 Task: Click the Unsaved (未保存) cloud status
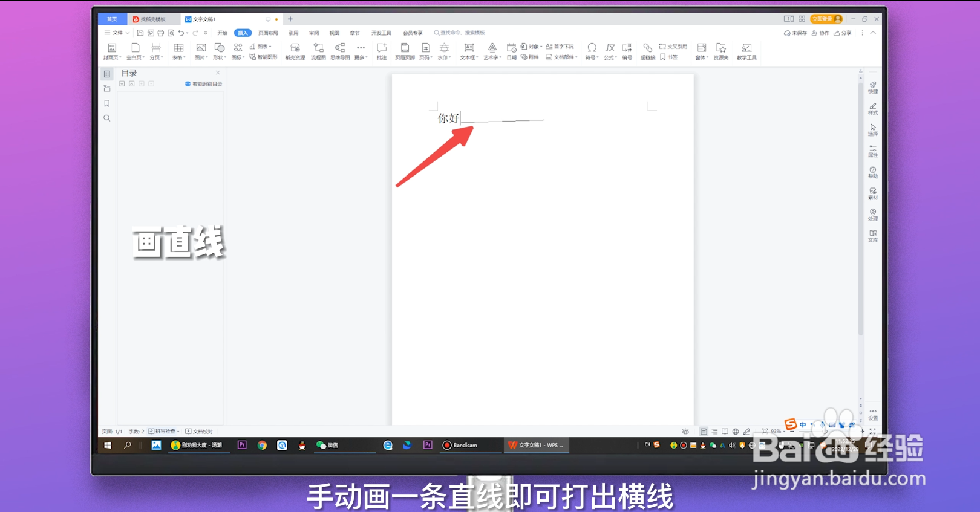[795, 33]
